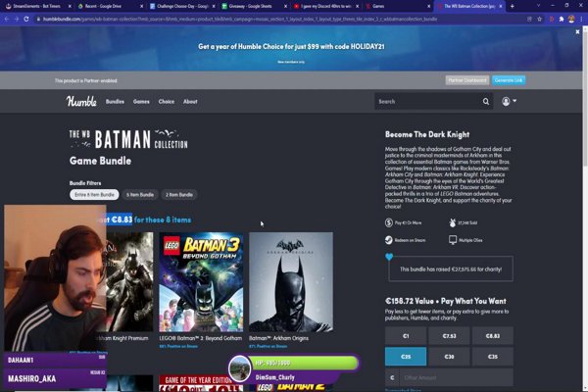Screen dimensions: 588x392
Task: Close the StreamElements Bot Timers tab
Action: coord(70,6)
